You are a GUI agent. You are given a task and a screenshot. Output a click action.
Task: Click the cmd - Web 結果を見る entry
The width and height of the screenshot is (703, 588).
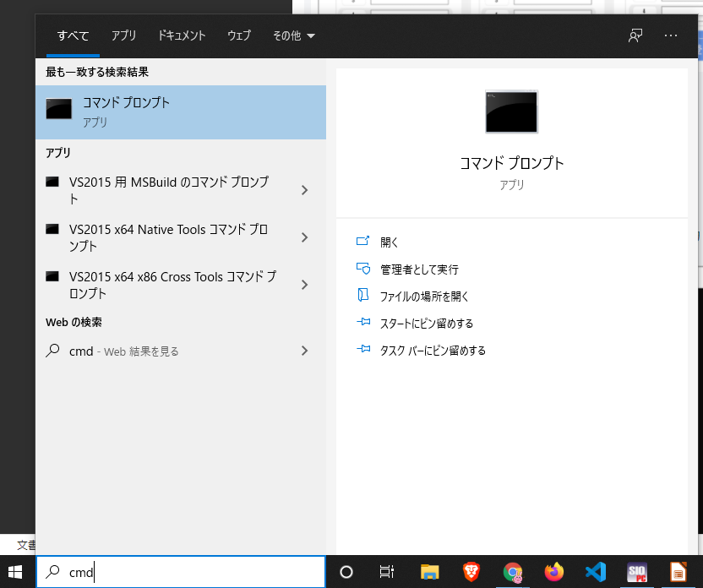pos(181,351)
